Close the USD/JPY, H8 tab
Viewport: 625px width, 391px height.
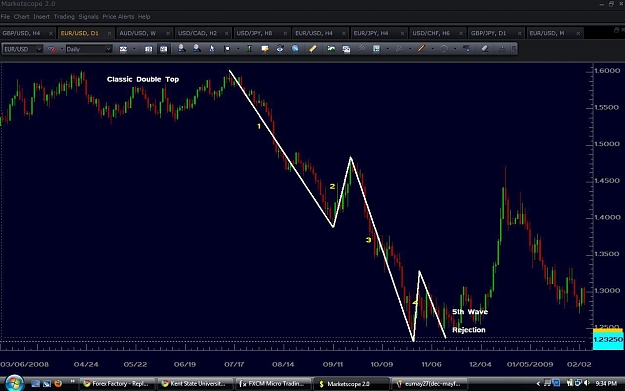click(285, 33)
